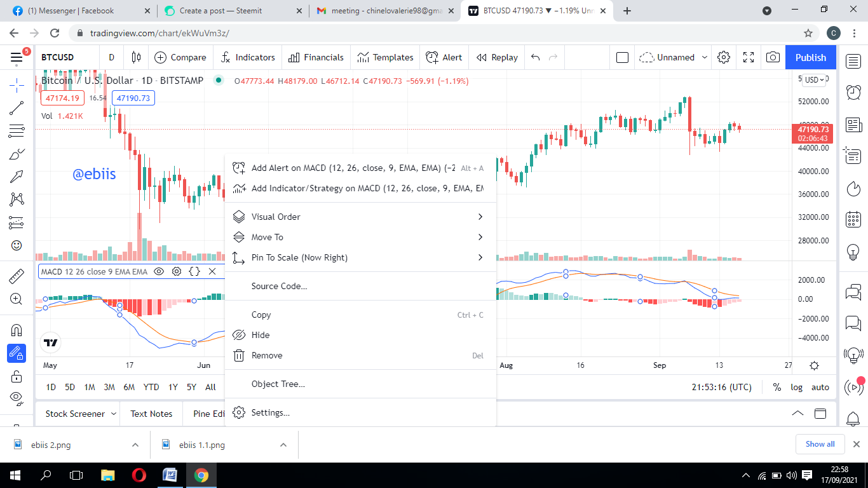
Task: Open the news panel in right sidebar
Action: pos(853,125)
